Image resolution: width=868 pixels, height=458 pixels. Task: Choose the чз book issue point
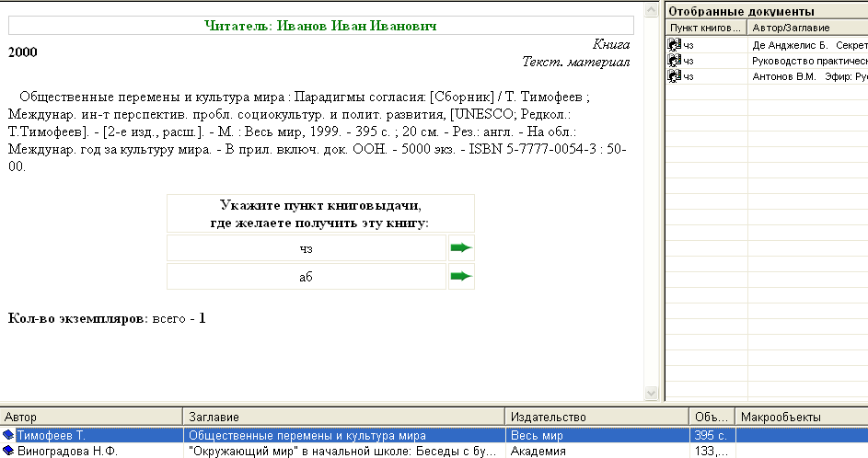click(x=307, y=247)
